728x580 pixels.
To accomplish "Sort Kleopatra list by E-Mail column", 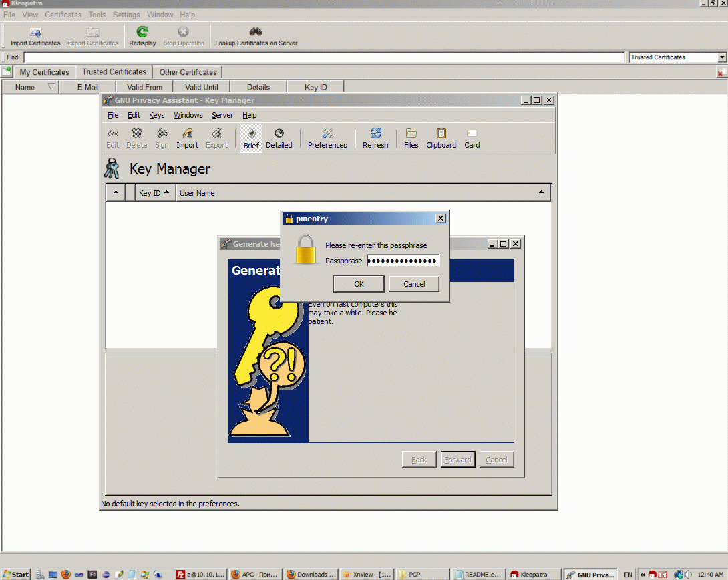I will [x=87, y=87].
